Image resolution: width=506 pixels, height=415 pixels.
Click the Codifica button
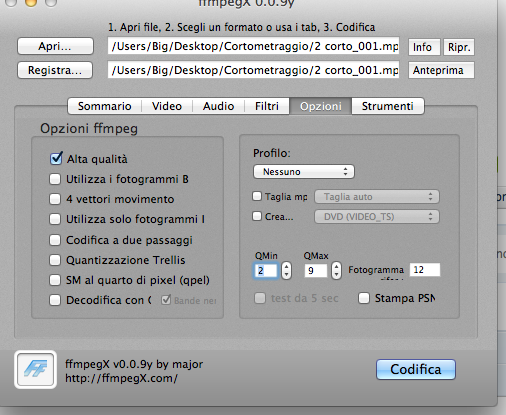coord(416,369)
